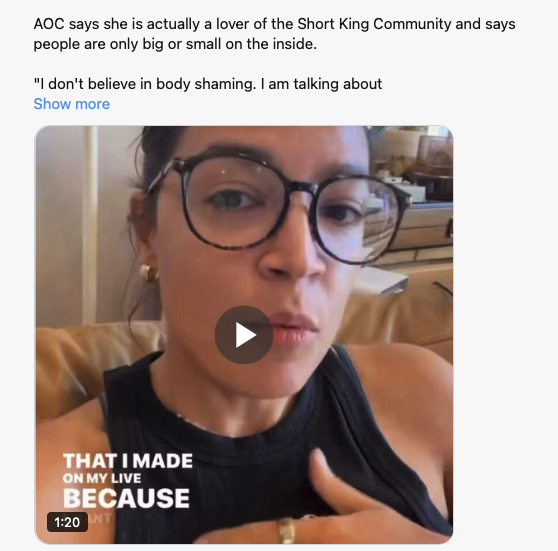Click the gold ring on the finger
This screenshot has height=551, width=558.
click(x=286, y=530)
